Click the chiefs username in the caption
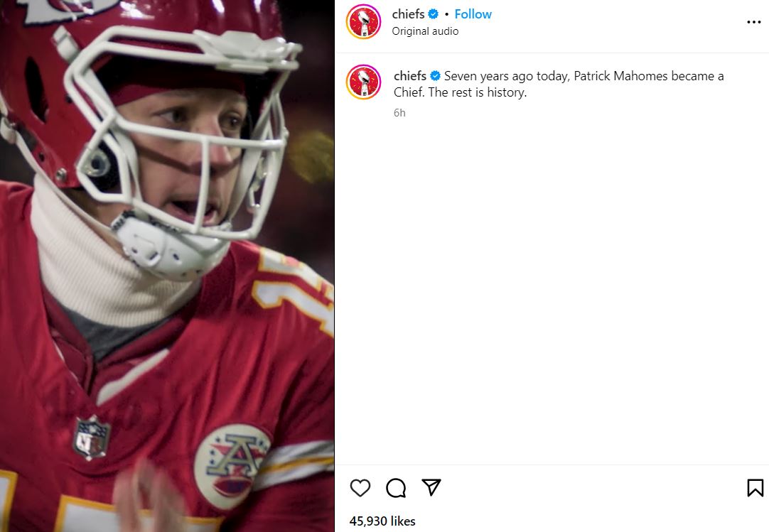 tap(409, 76)
